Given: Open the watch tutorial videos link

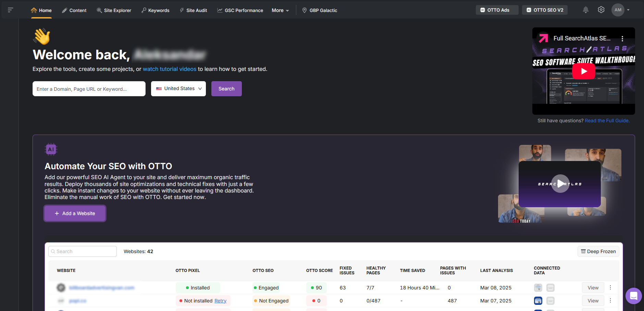Looking at the screenshot, I should click(x=169, y=69).
